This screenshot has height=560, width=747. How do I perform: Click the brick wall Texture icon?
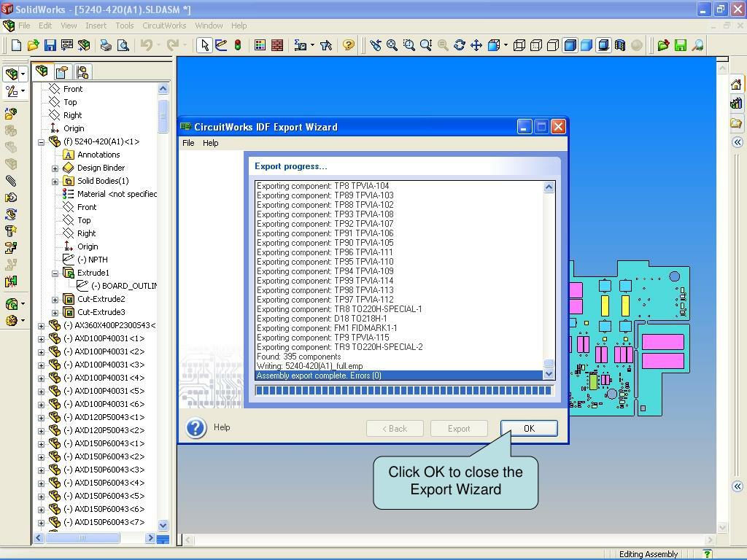276,45
